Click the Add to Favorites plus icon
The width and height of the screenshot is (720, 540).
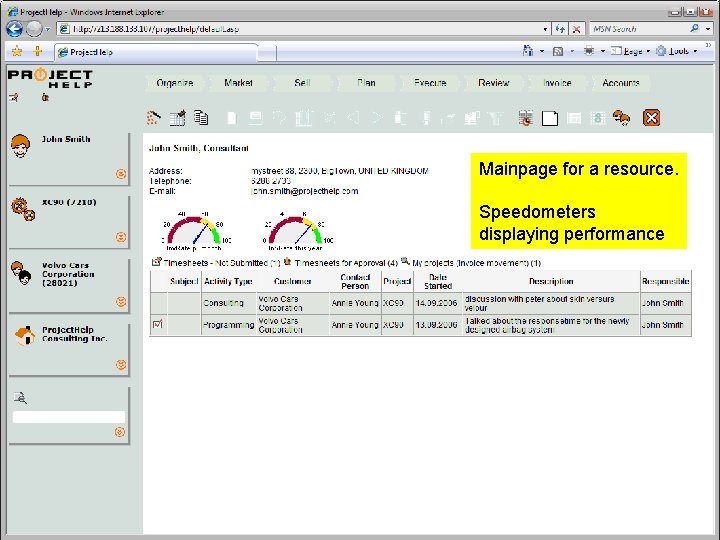38,51
